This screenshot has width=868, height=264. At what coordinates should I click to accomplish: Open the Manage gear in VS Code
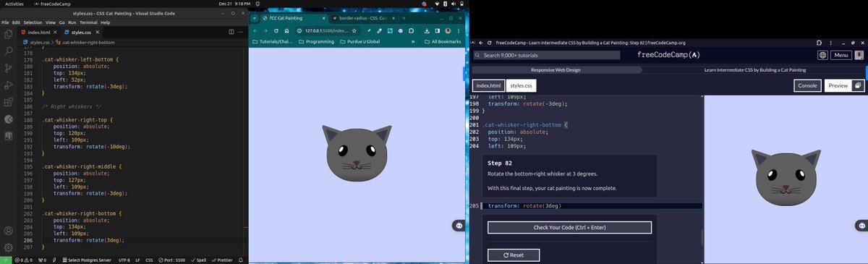click(9, 247)
